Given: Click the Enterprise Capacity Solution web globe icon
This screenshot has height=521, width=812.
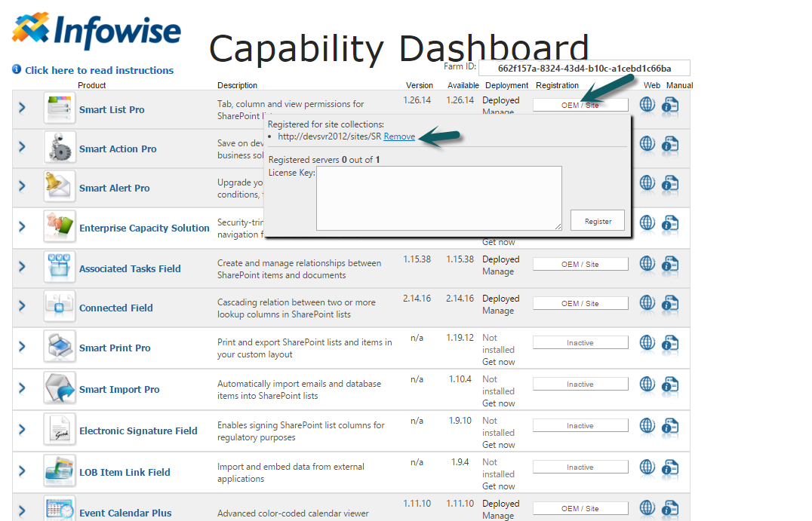Looking at the screenshot, I should [x=647, y=223].
